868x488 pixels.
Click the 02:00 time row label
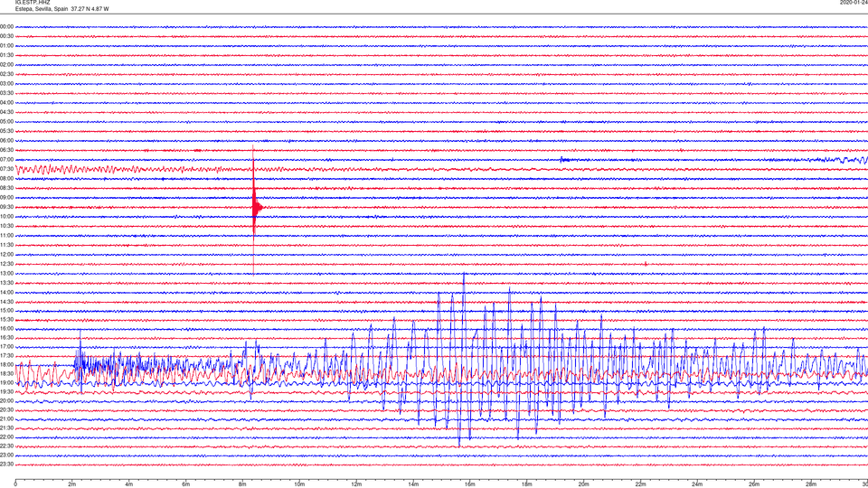coord(6,65)
